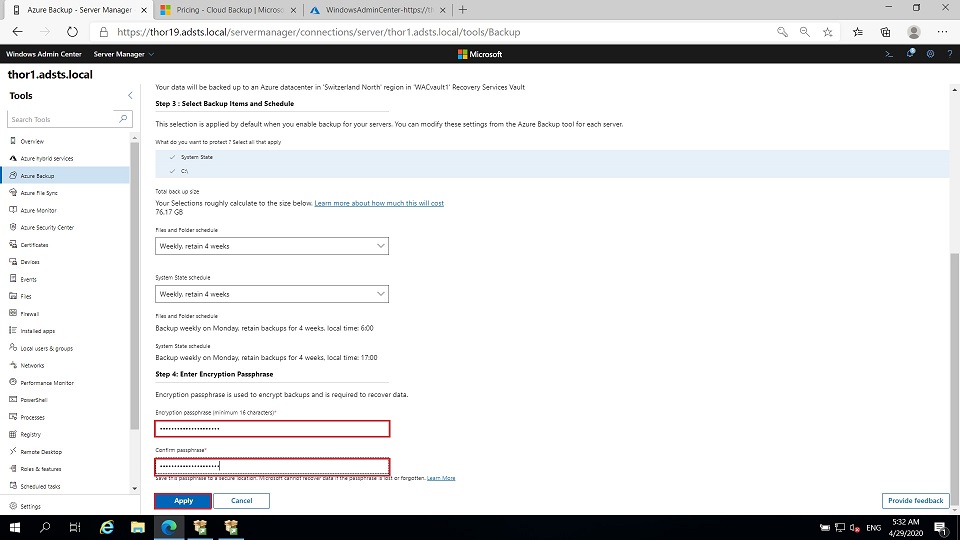This screenshot has height=540, width=960.
Task: Click Cancel button
Action: (x=241, y=501)
